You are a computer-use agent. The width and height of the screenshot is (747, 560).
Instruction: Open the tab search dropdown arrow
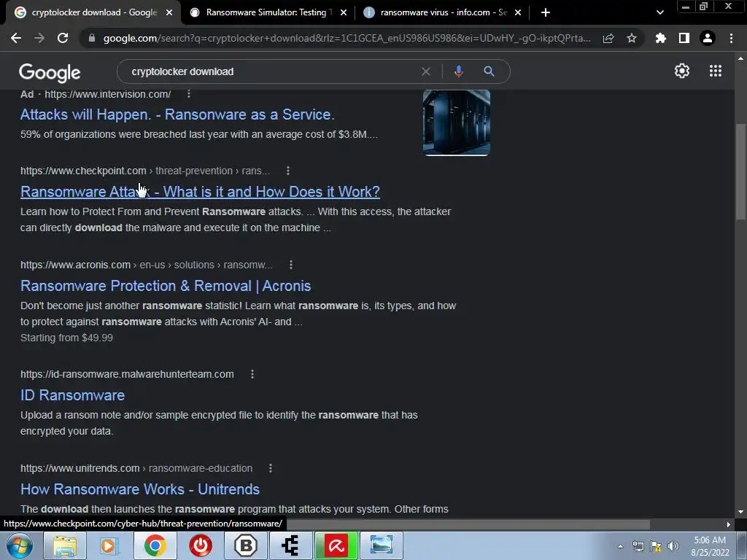tap(659, 12)
